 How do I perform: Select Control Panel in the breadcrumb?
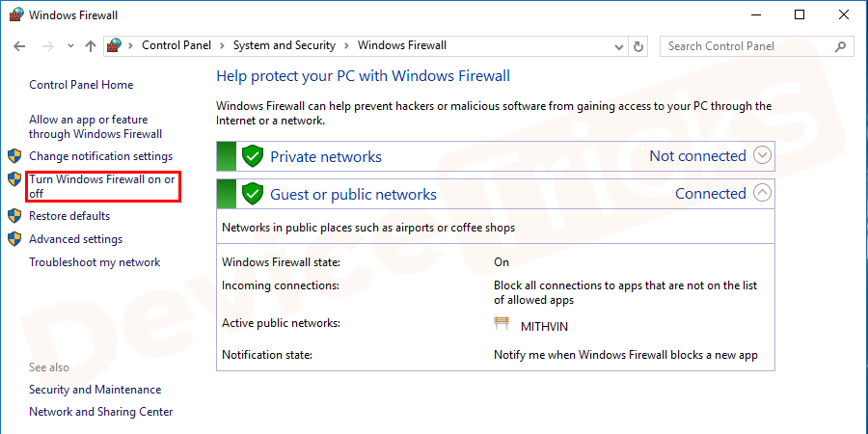pyautogui.click(x=176, y=46)
